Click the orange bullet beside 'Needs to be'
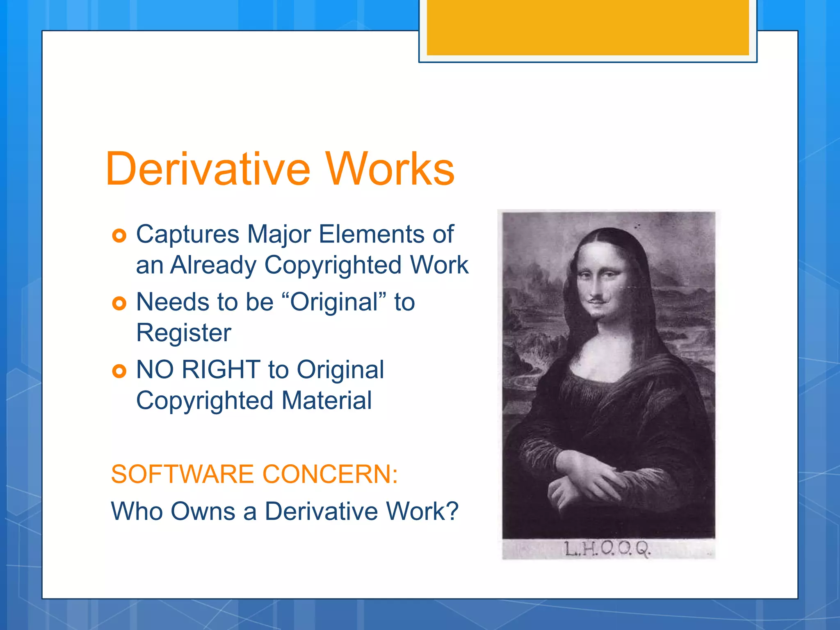 click(x=119, y=304)
